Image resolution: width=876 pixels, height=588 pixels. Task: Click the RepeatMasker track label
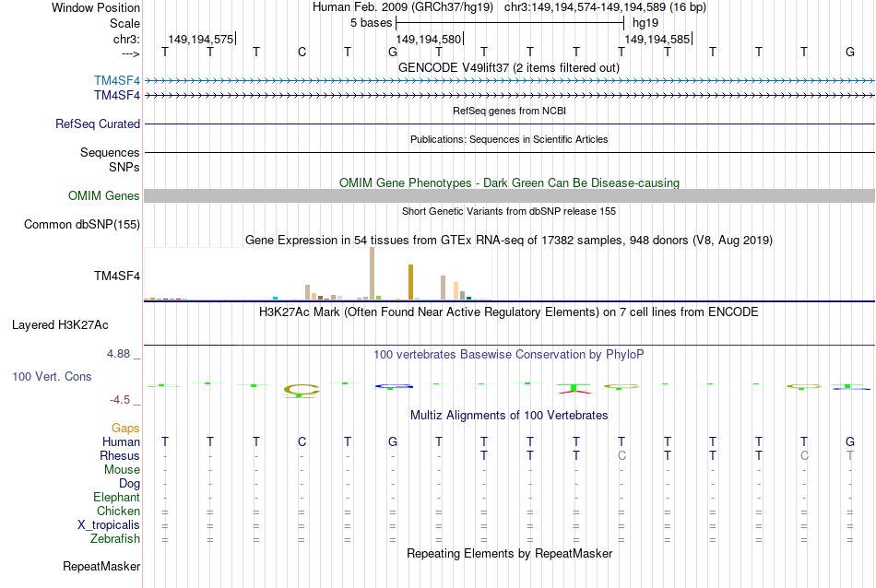coord(101,566)
